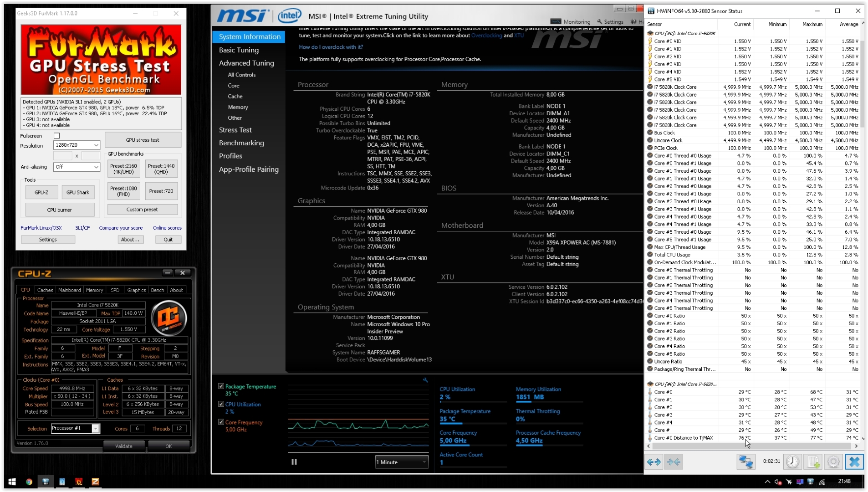Click CPU-Z icon on taskbar

pyautogui.click(x=95, y=482)
